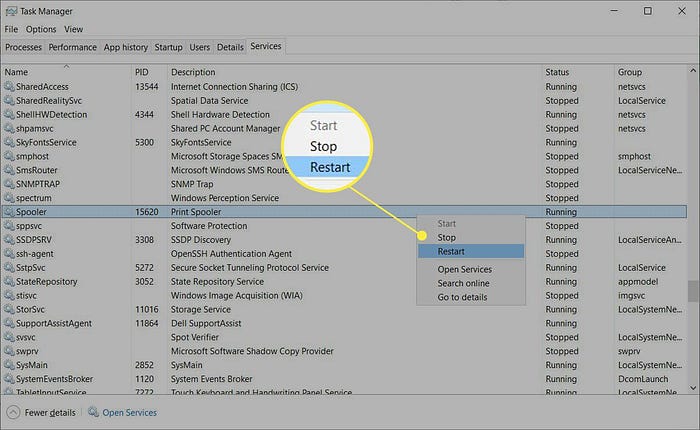The width and height of the screenshot is (700, 430).
Task: Sort by the Description column header
Action: pyautogui.click(x=355, y=72)
